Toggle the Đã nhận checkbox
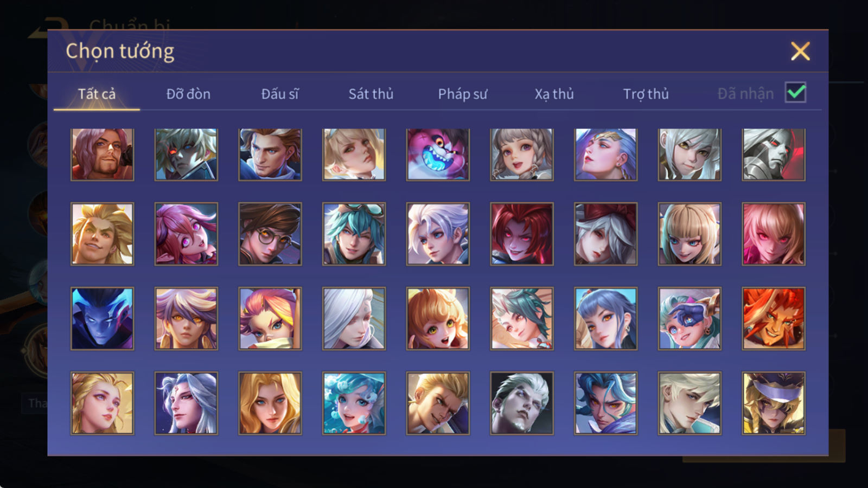 (x=795, y=93)
